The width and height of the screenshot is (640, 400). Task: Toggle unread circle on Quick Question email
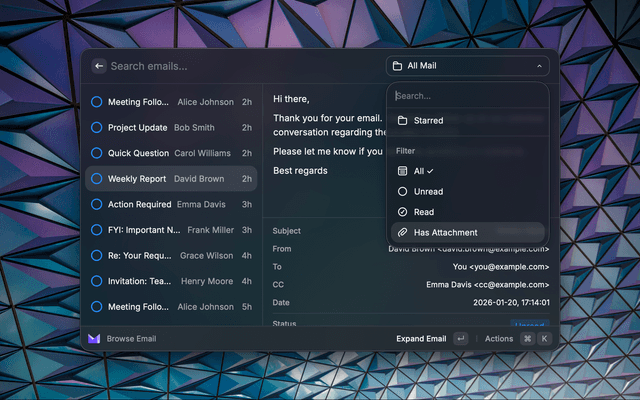pyautogui.click(x=97, y=153)
